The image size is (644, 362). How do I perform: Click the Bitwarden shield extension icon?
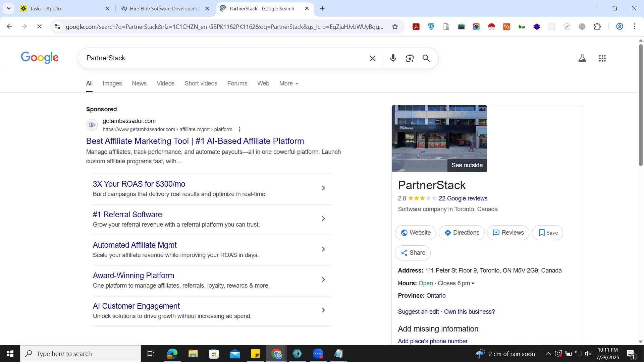tap(431, 27)
